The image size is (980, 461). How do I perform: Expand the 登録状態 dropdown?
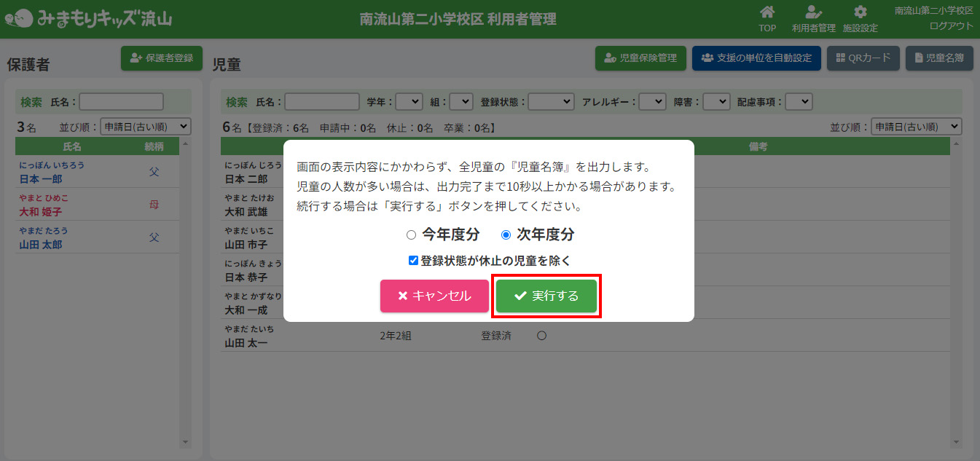pyautogui.click(x=551, y=102)
